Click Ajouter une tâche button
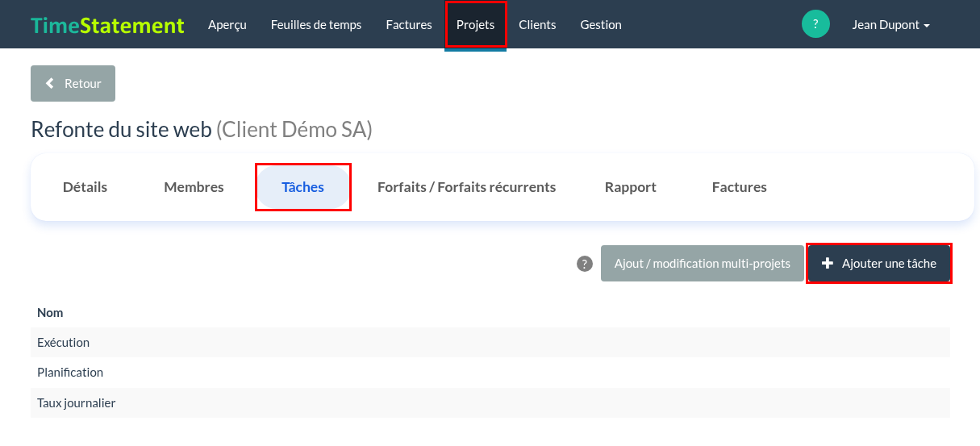The image size is (980, 446). click(x=879, y=264)
